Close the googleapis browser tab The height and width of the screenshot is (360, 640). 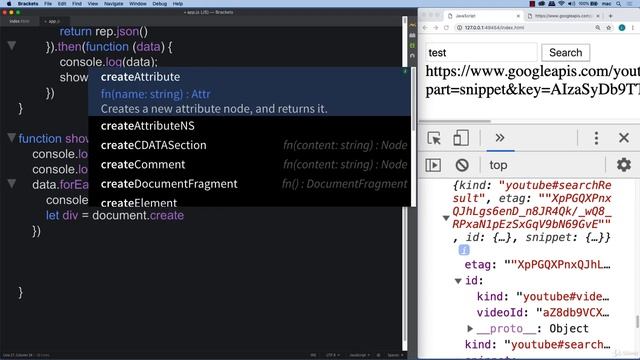pos(598,16)
